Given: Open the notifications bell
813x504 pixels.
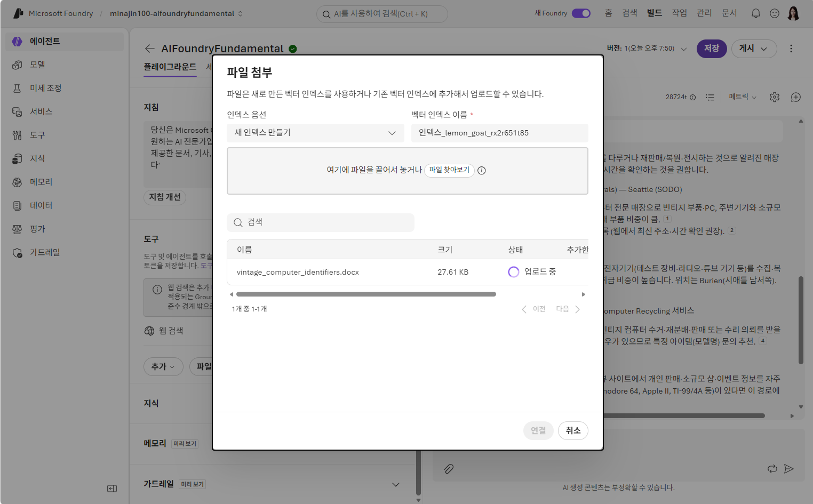Looking at the screenshot, I should [x=756, y=13].
